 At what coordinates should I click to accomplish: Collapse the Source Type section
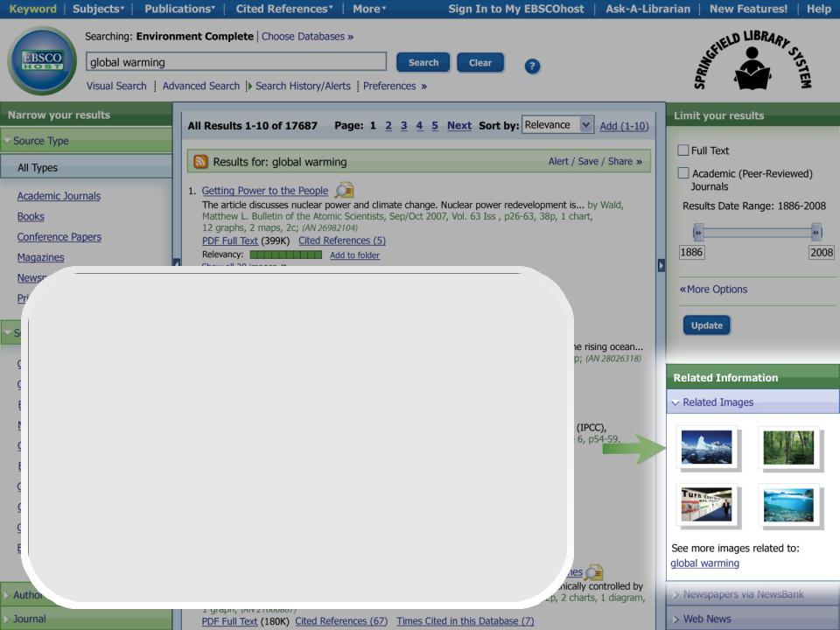point(86,140)
